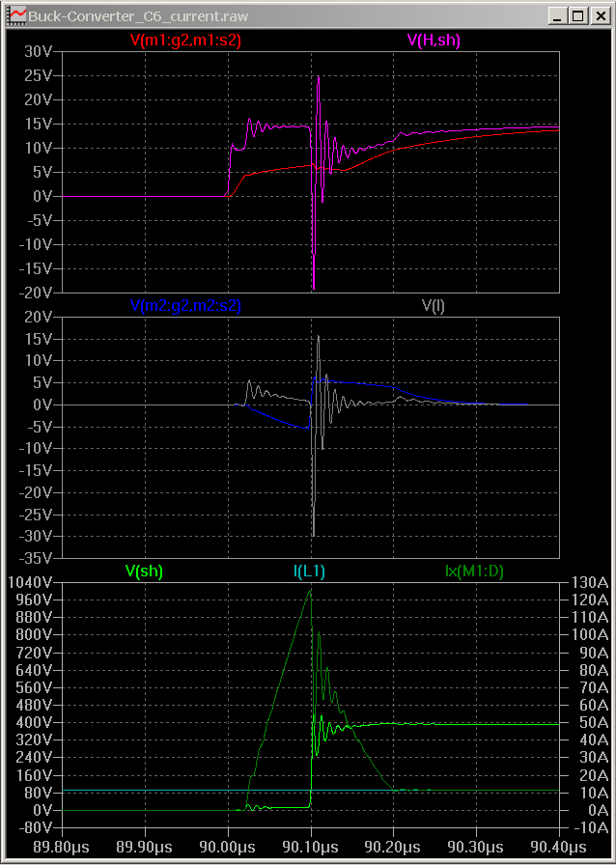Screen dimensions: 616x865
Task: Click the 480V axis label
Action: [37, 705]
